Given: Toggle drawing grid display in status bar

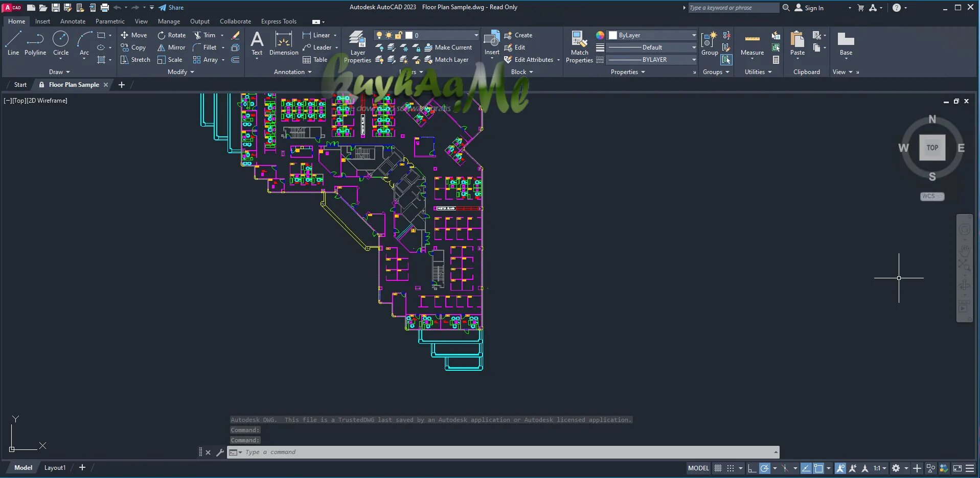Looking at the screenshot, I should pos(718,468).
